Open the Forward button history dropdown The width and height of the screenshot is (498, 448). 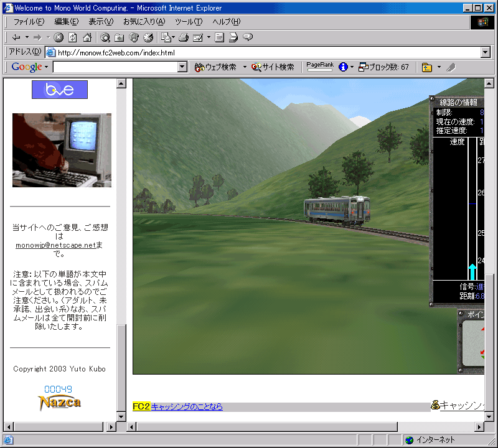click(49, 37)
